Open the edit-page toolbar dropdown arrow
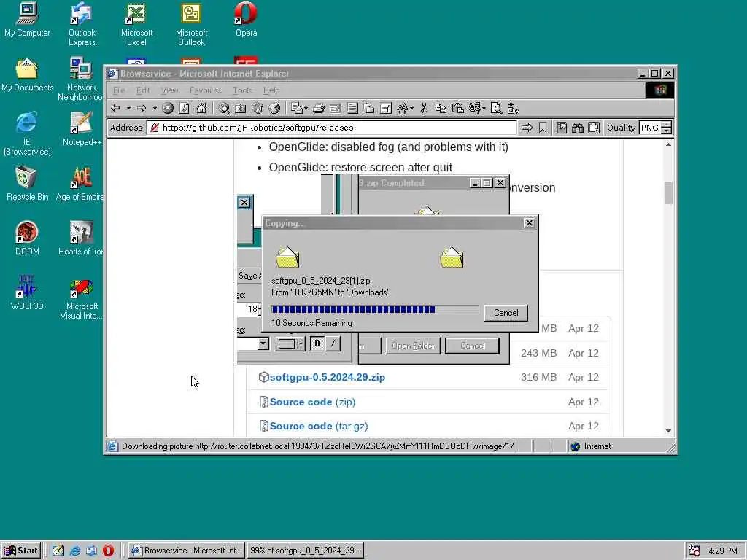The width and height of the screenshot is (747, 560). pyautogui.click(x=306, y=109)
